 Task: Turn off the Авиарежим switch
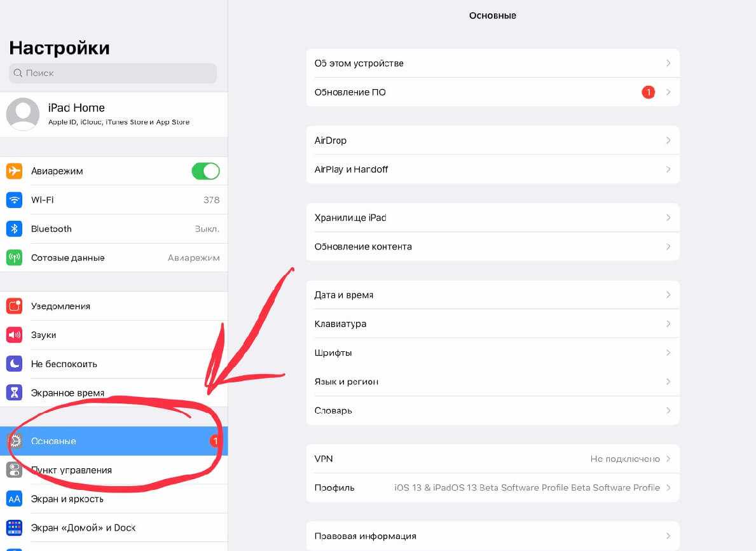[x=206, y=171]
